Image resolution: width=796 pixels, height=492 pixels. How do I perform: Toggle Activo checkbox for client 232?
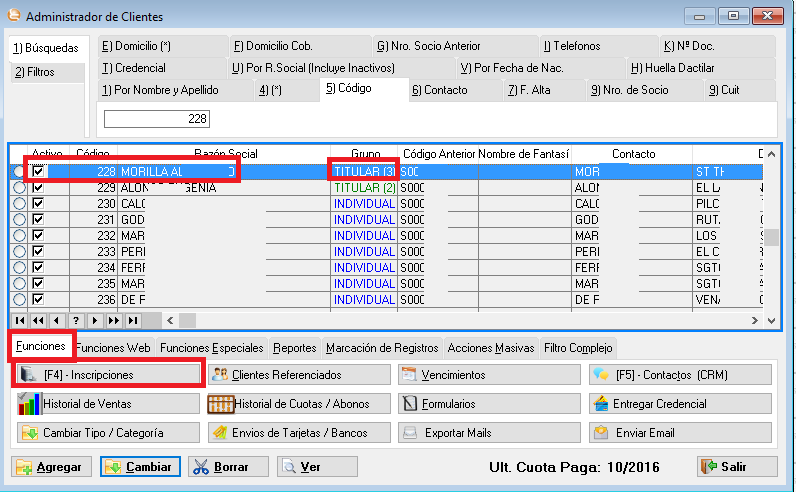click(39, 236)
